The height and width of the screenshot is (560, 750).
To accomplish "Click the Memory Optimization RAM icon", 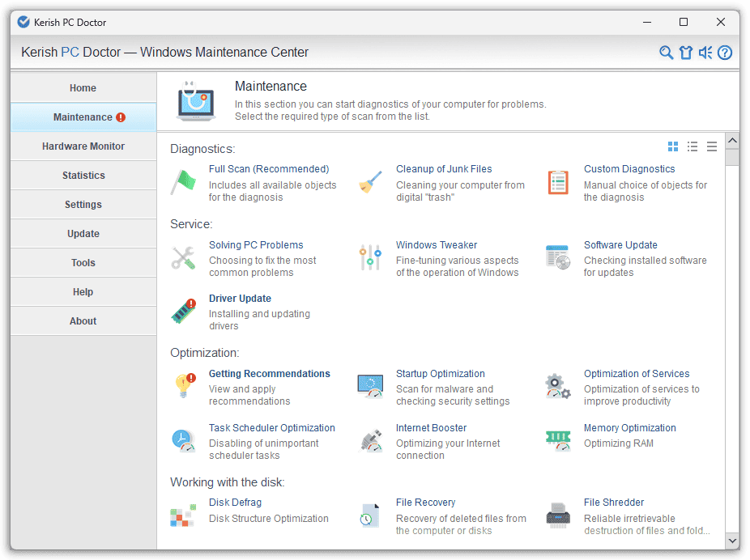I will pos(558,440).
